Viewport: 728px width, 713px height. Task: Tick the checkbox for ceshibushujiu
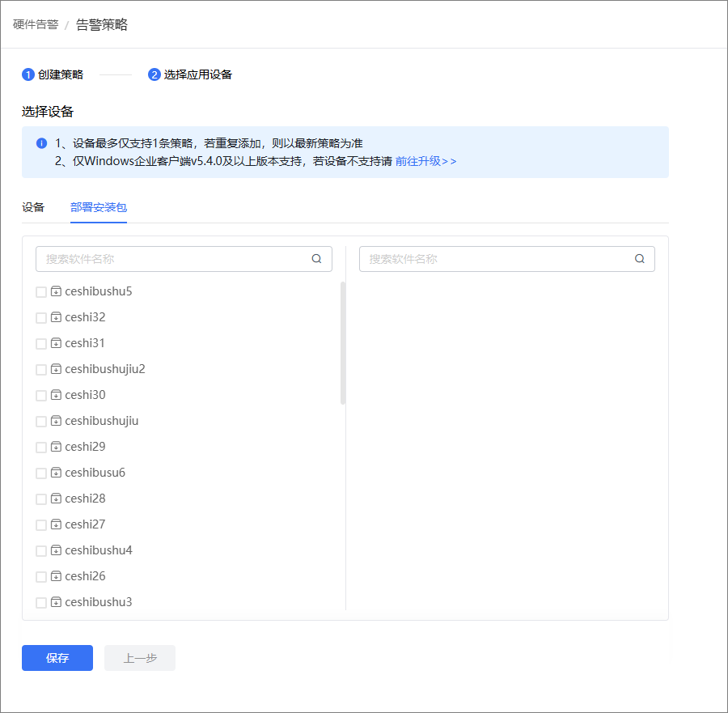click(41, 422)
